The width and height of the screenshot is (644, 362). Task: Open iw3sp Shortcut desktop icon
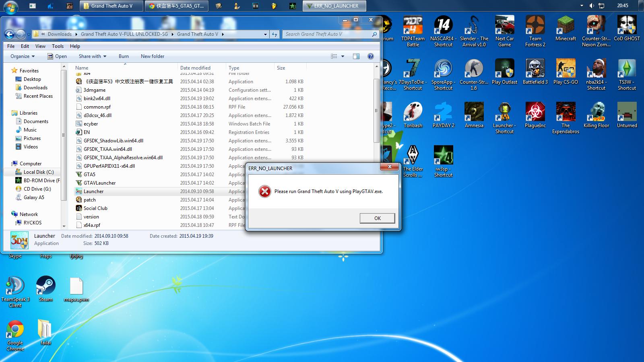[x=443, y=162]
